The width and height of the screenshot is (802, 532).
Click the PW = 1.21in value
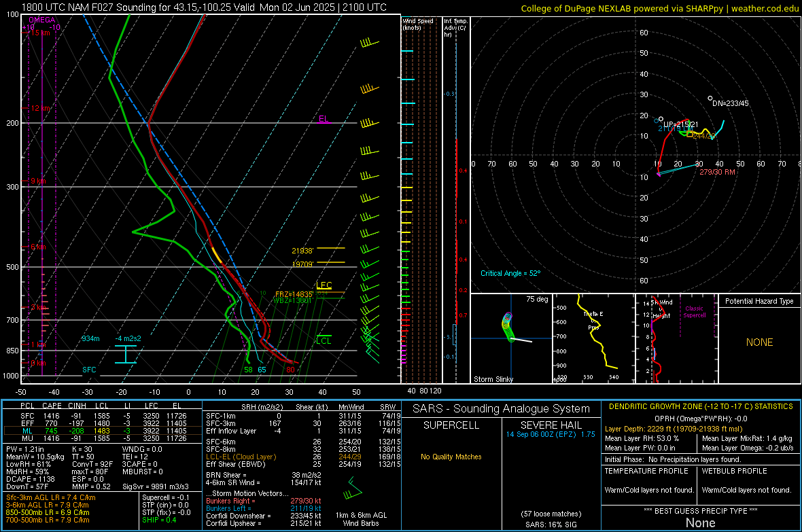pos(25,449)
